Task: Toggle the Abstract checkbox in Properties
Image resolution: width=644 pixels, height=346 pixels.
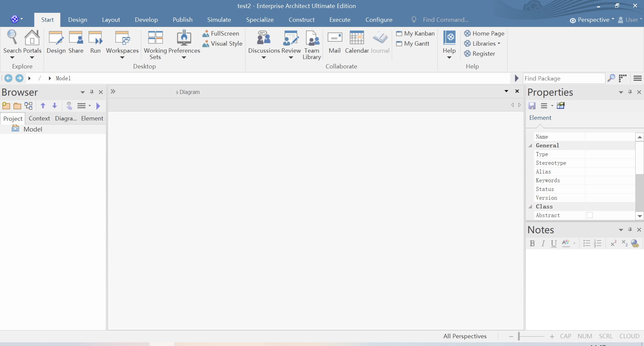Action: 590,215
